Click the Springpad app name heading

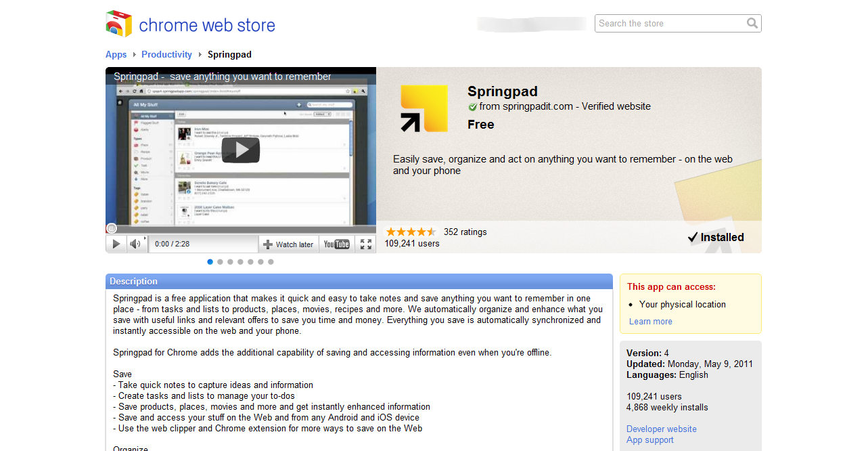pyautogui.click(x=503, y=91)
